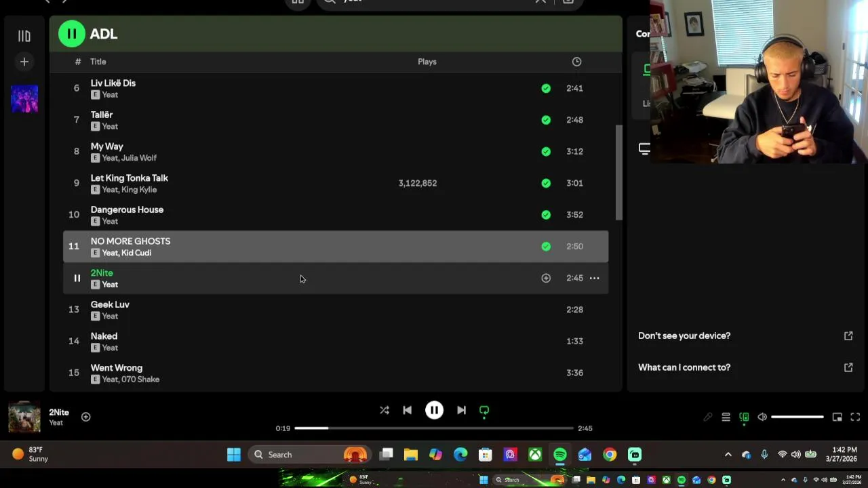Image resolution: width=868 pixels, height=488 pixels.
Task: Select the Geek Luv track row
Action: [336, 310]
